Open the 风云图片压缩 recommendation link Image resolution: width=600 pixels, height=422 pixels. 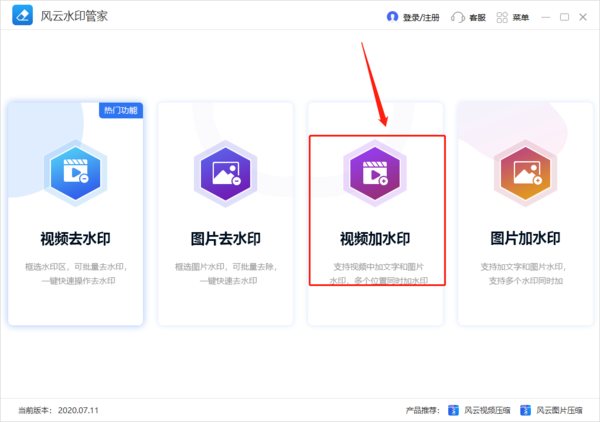coord(559,411)
